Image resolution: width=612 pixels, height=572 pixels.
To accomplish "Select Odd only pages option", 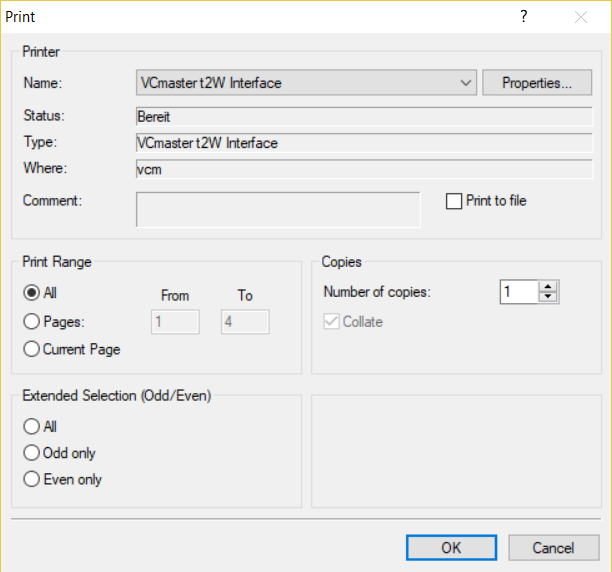I will 32,453.
